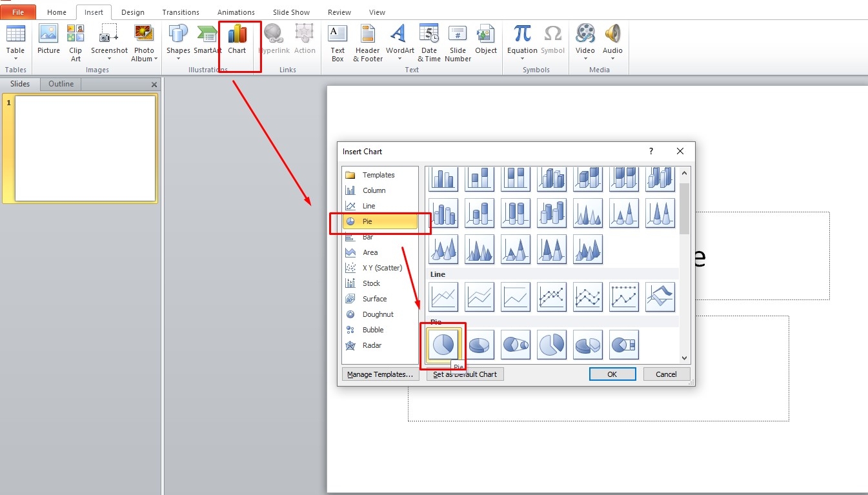Viewport: 868px width, 495px height.
Task: Expand the Video dropdown arrow
Action: [585, 59]
